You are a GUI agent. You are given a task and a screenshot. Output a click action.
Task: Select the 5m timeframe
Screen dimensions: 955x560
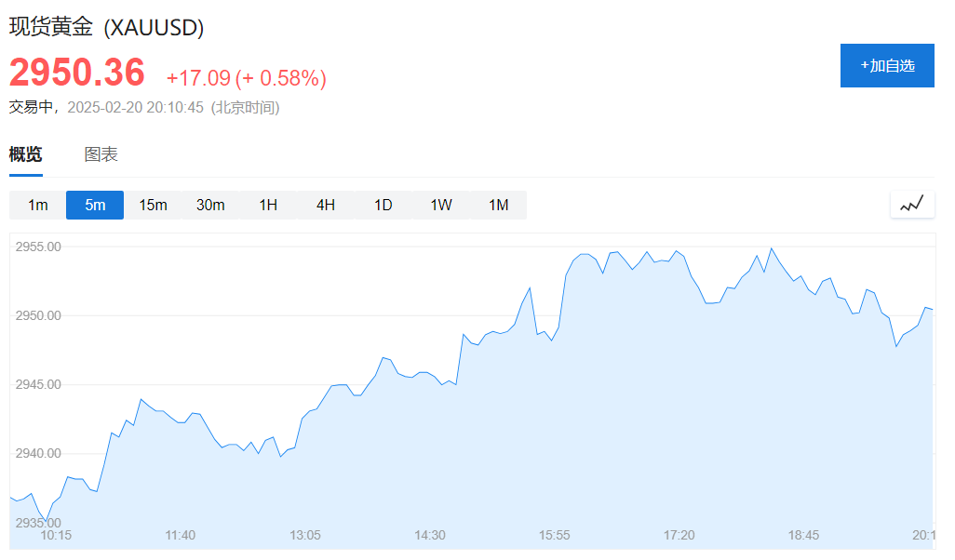[95, 205]
